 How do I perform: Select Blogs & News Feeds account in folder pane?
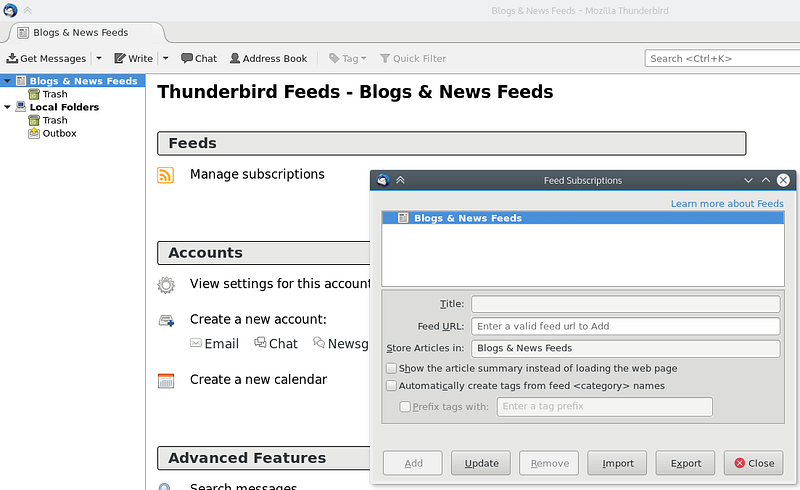(83, 81)
